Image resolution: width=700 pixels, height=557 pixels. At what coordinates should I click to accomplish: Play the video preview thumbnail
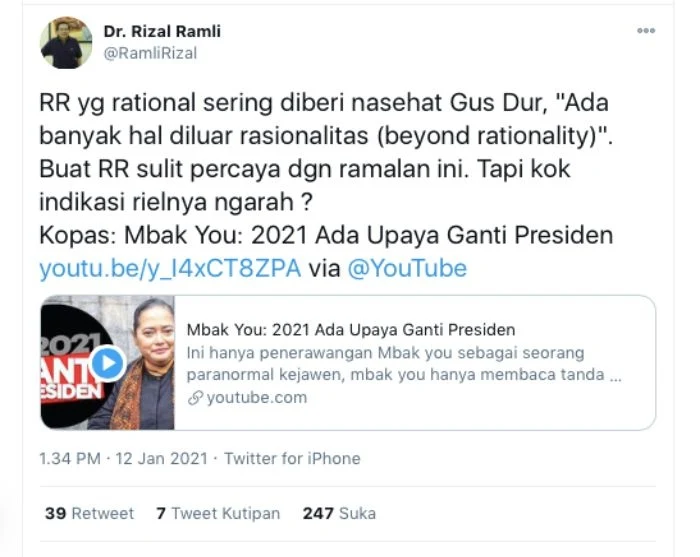coord(108,363)
